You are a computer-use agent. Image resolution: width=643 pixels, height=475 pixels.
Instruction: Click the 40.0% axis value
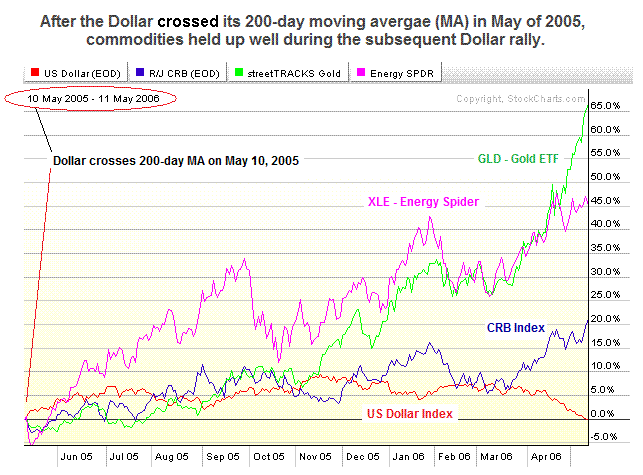point(605,224)
